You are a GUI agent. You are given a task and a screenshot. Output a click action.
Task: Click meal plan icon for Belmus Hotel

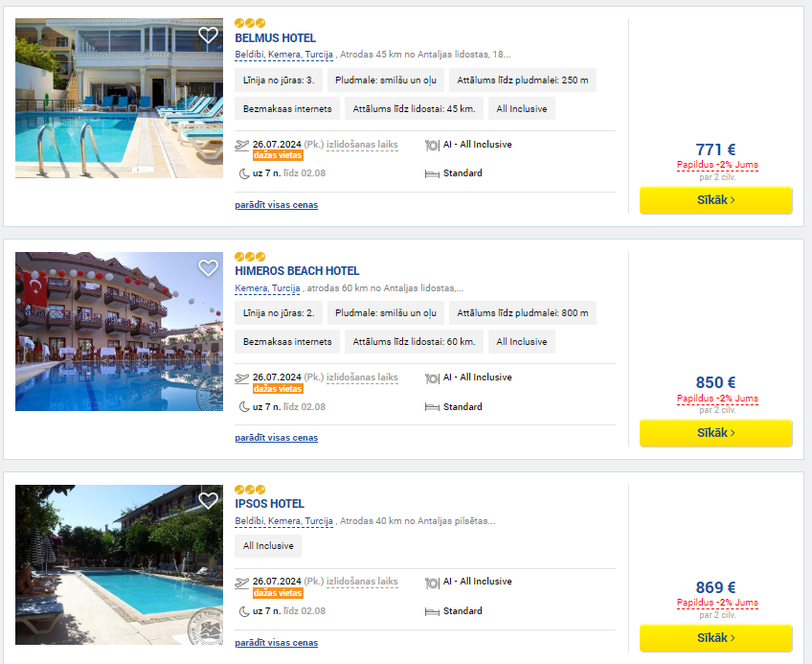(x=431, y=146)
